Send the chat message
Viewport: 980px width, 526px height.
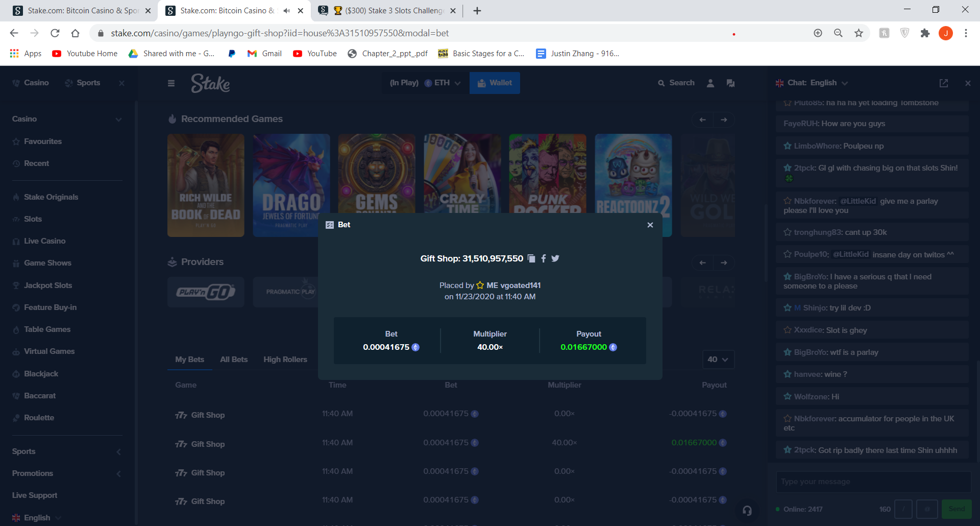pyautogui.click(x=957, y=509)
